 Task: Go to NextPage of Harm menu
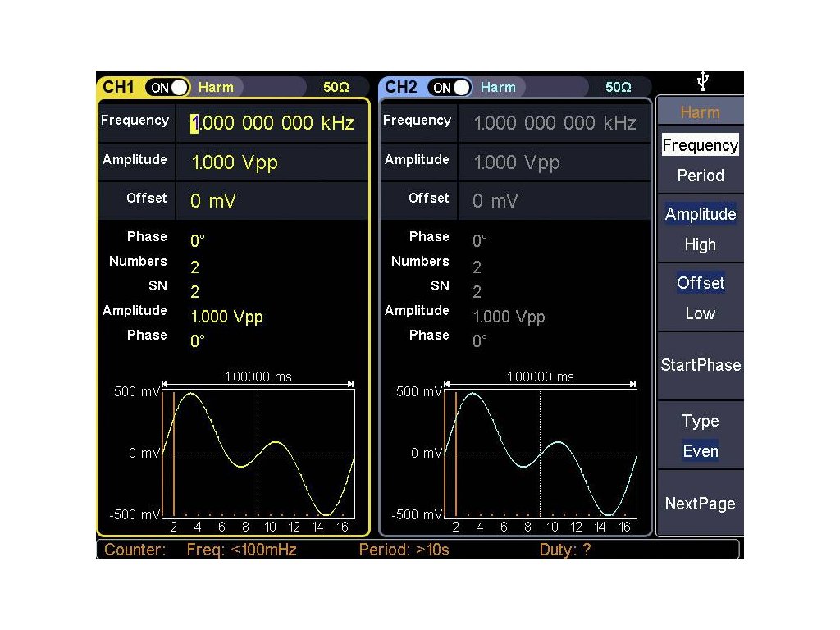(700, 504)
